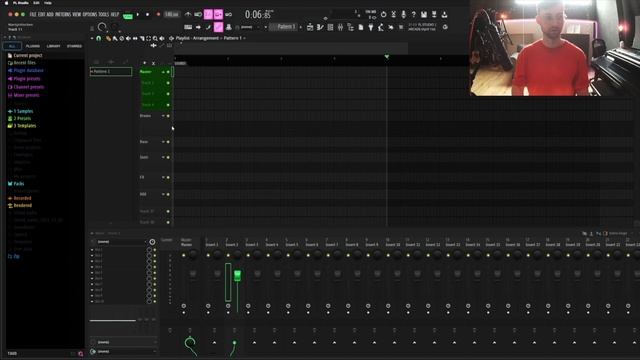Open the TOOLS menu

103,14
